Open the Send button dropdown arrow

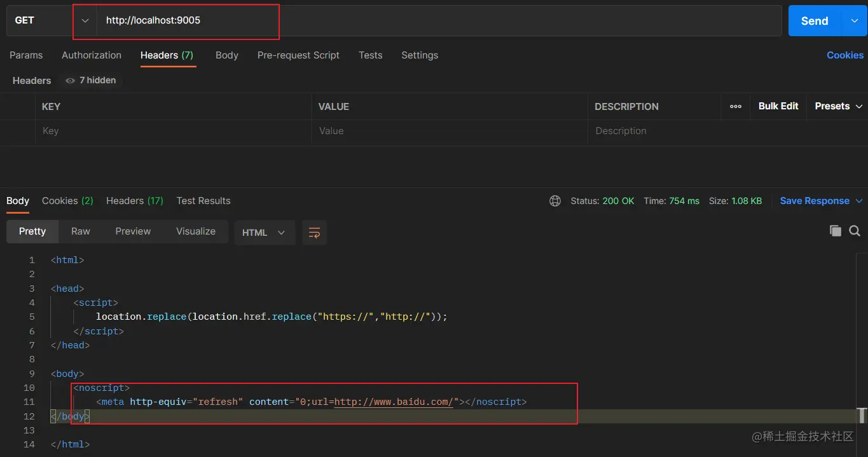click(x=854, y=21)
